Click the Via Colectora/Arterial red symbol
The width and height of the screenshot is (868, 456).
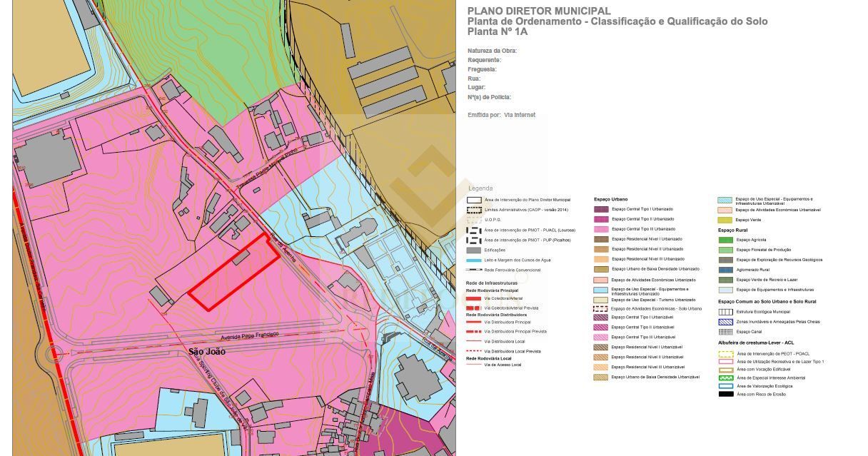click(473, 298)
